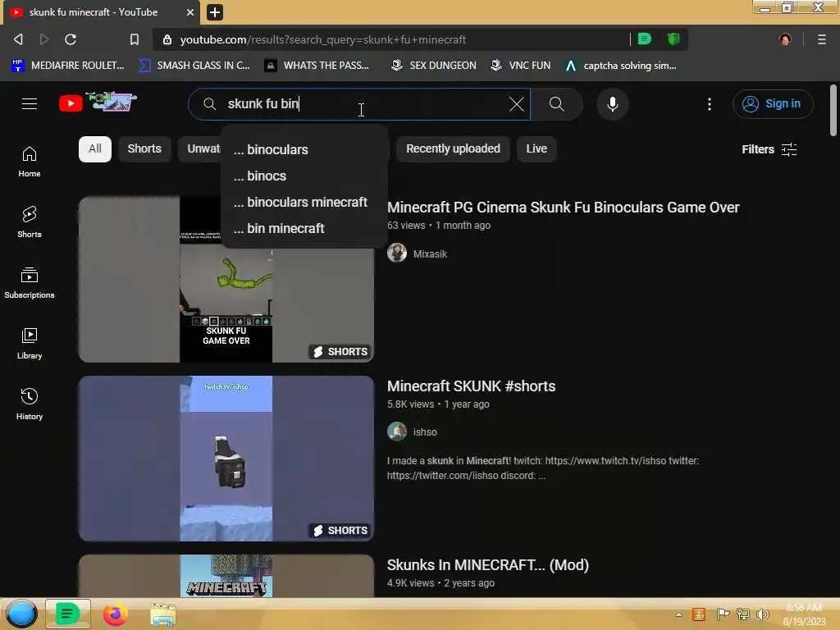
Task: Click the Action Center flag icon
Action: (723, 614)
